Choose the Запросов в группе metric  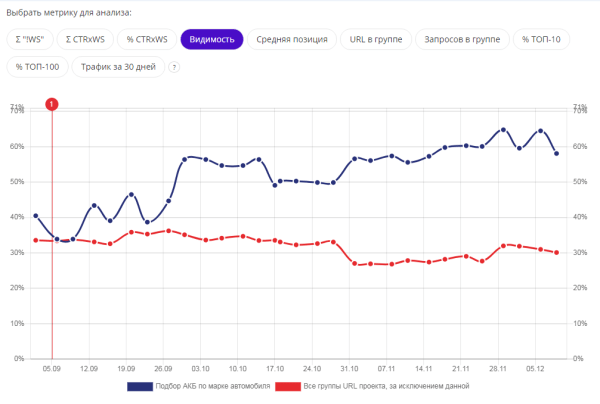click(462, 39)
